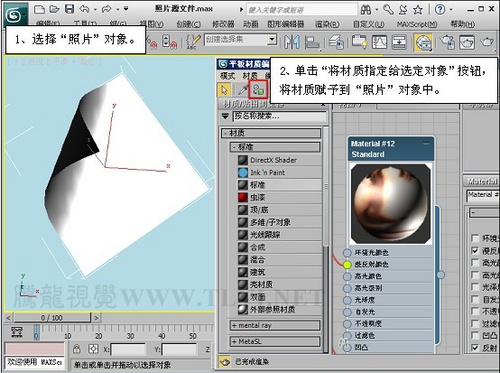Select DirectX Shader material
The image size is (500, 373).
tap(279, 160)
